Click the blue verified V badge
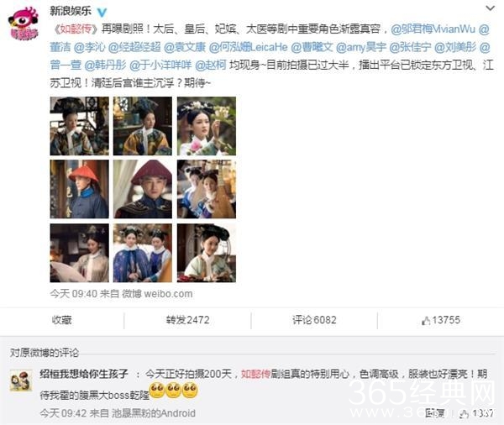The height and width of the screenshot is (425, 504). point(102,13)
